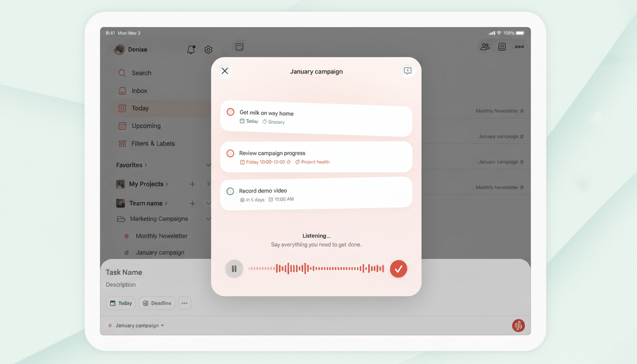Open the Search panel
Screen dimensions: 637x364
[141, 73]
